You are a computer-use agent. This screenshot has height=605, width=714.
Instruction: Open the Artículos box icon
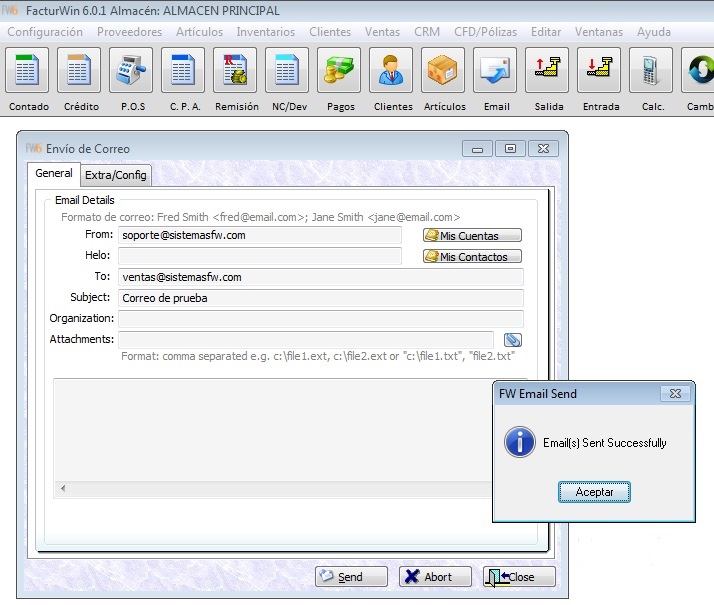[x=443, y=70]
